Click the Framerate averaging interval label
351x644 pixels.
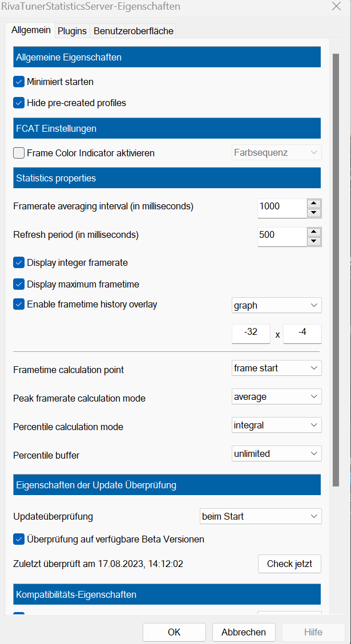click(x=103, y=206)
